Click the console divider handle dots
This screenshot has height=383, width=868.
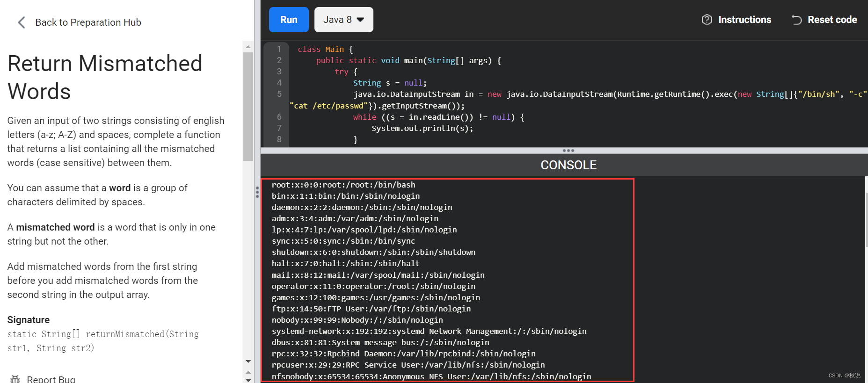pos(569,151)
